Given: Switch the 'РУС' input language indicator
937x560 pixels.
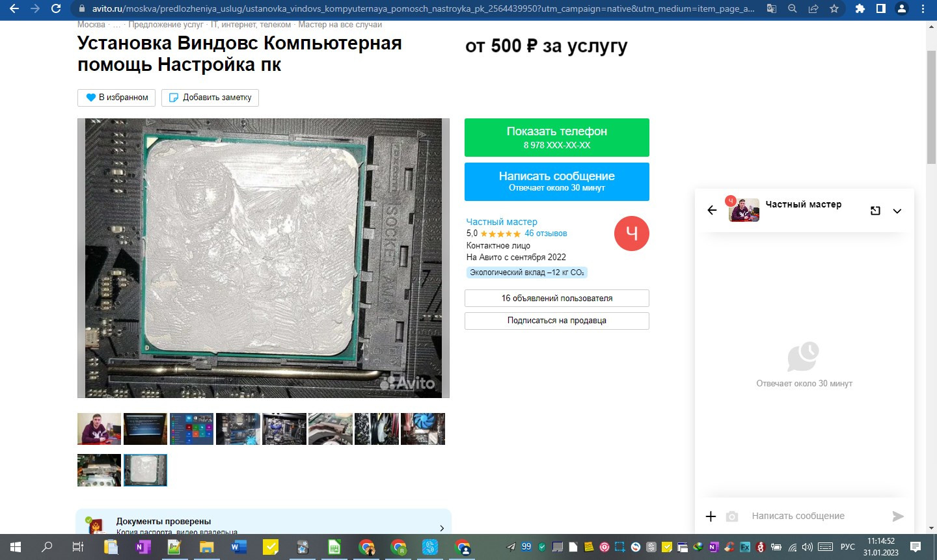Looking at the screenshot, I should tap(848, 547).
